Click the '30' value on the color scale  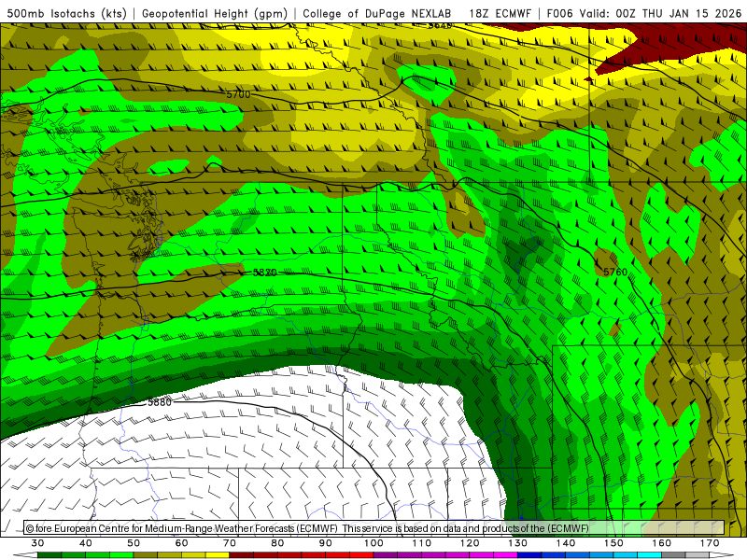tap(37, 543)
